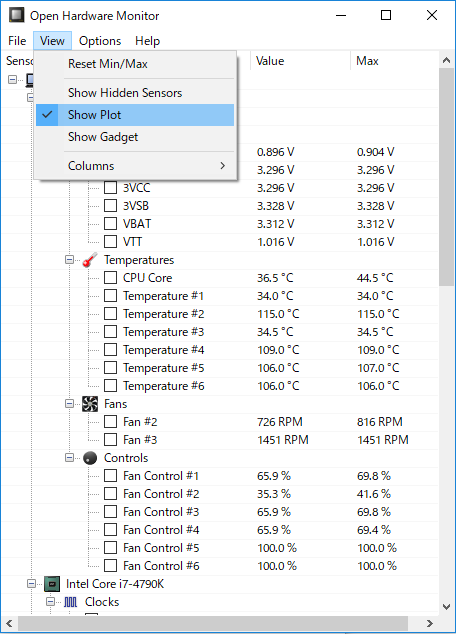Image resolution: width=456 pixels, height=634 pixels.
Task: Collapse the Clocks group
Action: click(x=51, y=602)
